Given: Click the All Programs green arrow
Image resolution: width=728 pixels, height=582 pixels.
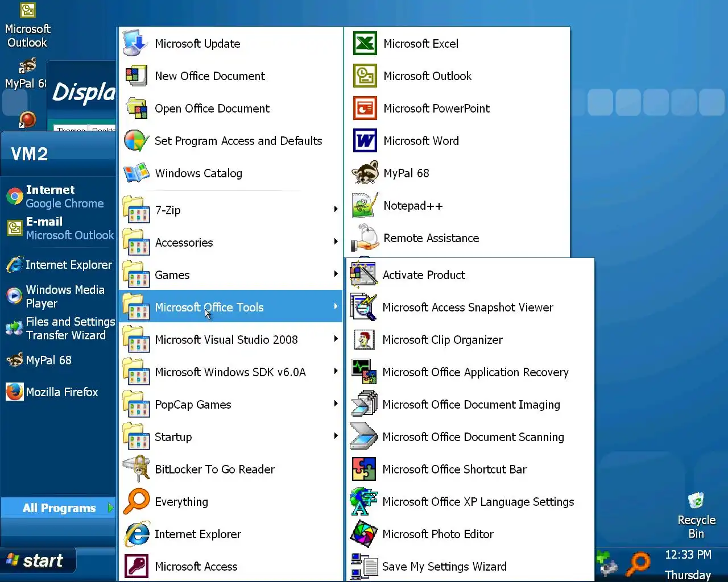Looking at the screenshot, I should pos(110,508).
